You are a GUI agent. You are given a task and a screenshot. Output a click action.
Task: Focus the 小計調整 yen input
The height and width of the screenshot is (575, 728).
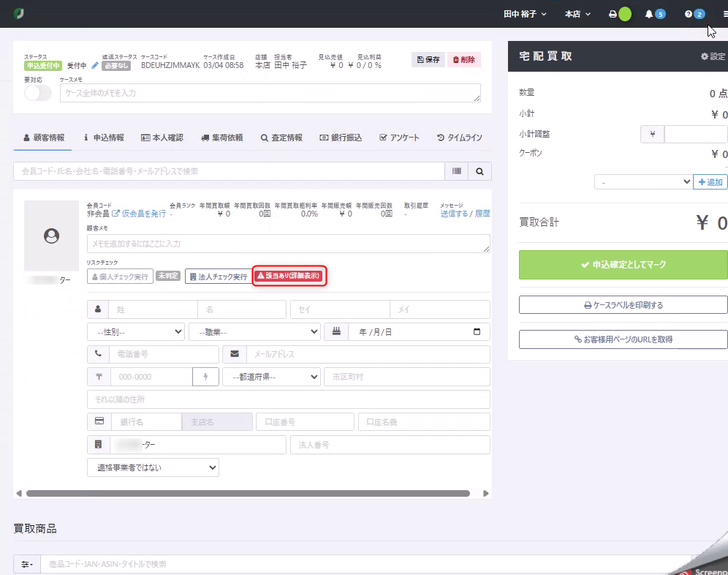696,134
